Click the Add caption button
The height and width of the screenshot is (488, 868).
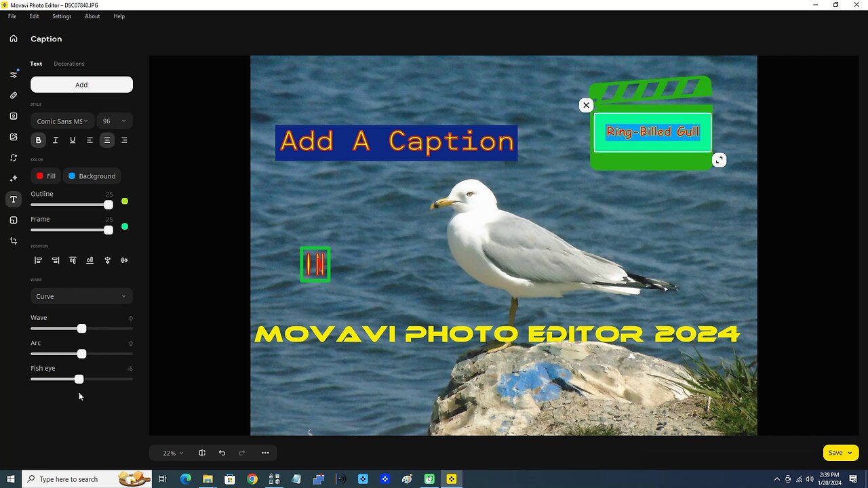tap(81, 85)
